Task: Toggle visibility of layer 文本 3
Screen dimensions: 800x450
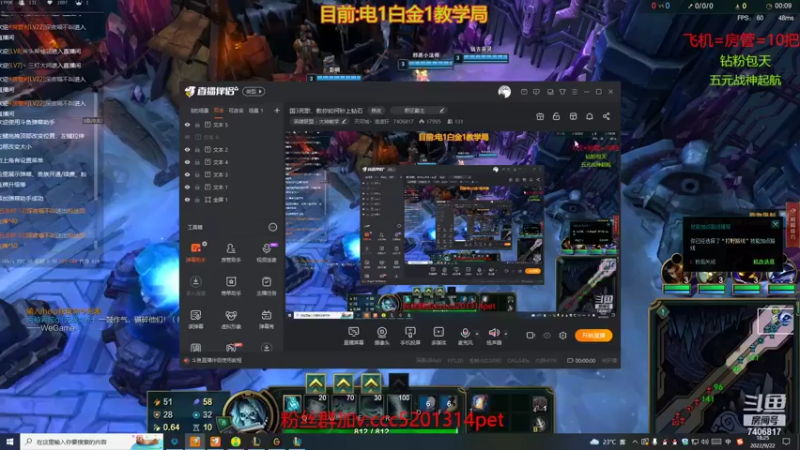Action: click(x=187, y=174)
